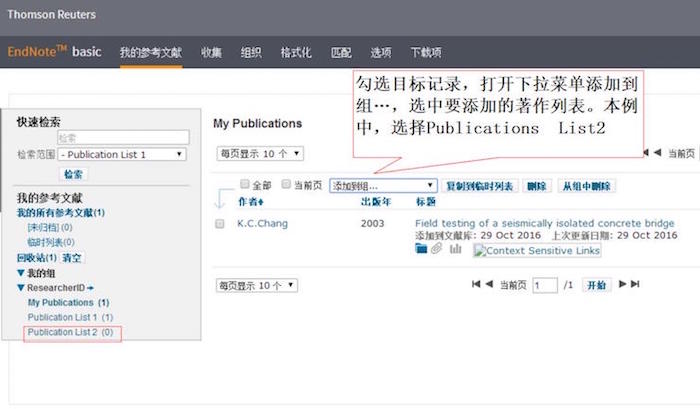Open the 添加到组 dropdown menu
Screen dimensions: 700x409
(384, 185)
